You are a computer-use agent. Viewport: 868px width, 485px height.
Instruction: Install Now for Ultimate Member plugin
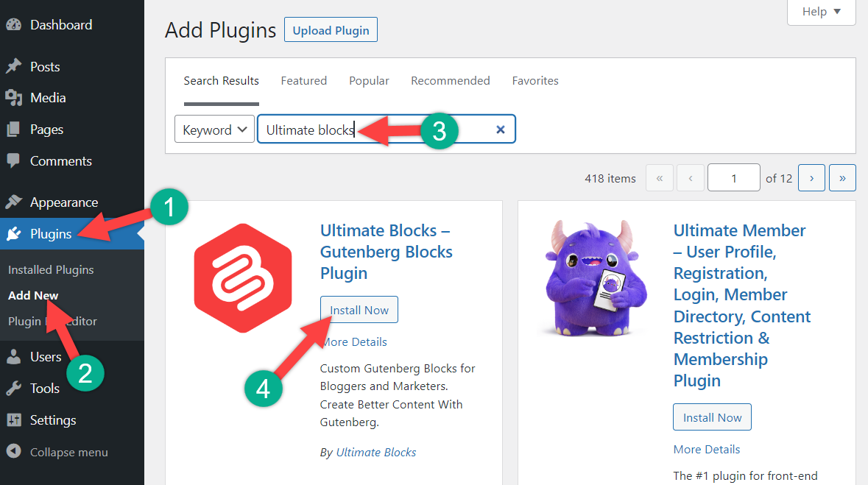point(713,417)
